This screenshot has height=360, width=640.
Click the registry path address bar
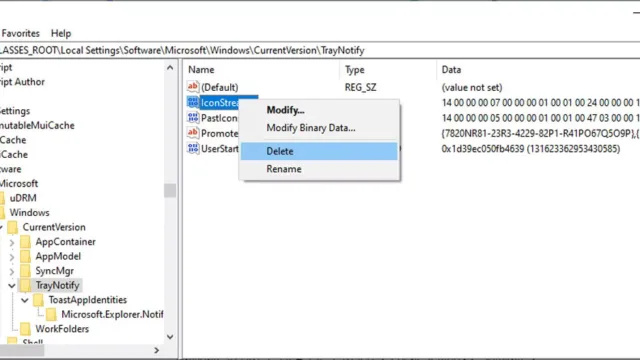click(x=320, y=51)
